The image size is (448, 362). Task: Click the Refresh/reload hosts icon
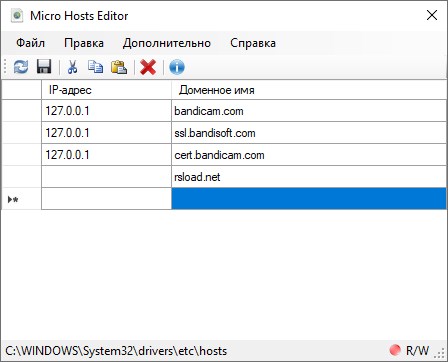(21, 67)
